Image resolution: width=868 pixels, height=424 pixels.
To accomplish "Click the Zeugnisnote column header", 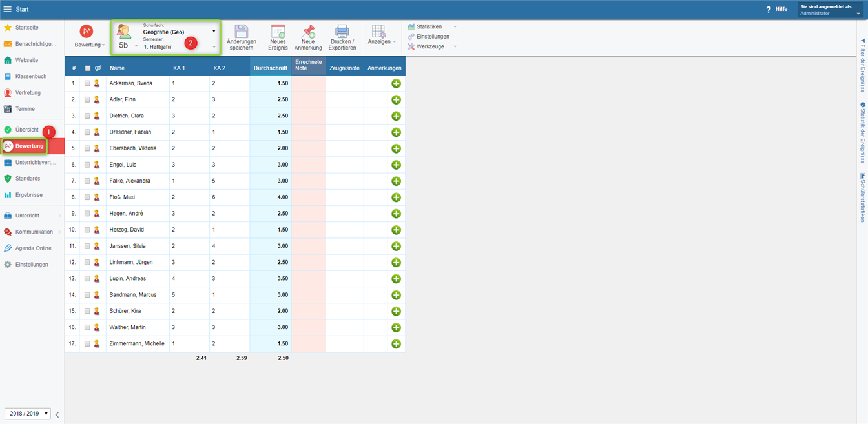I will [x=344, y=68].
